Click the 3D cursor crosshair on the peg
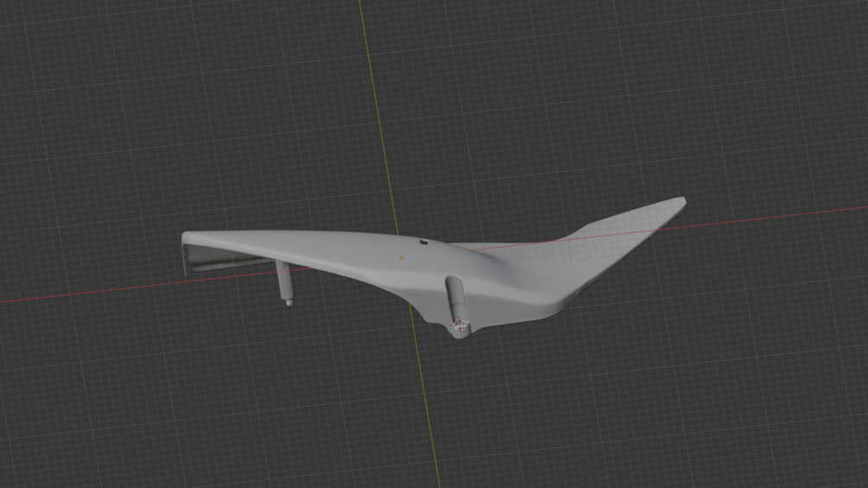868x488 pixels. coord(459,325)
